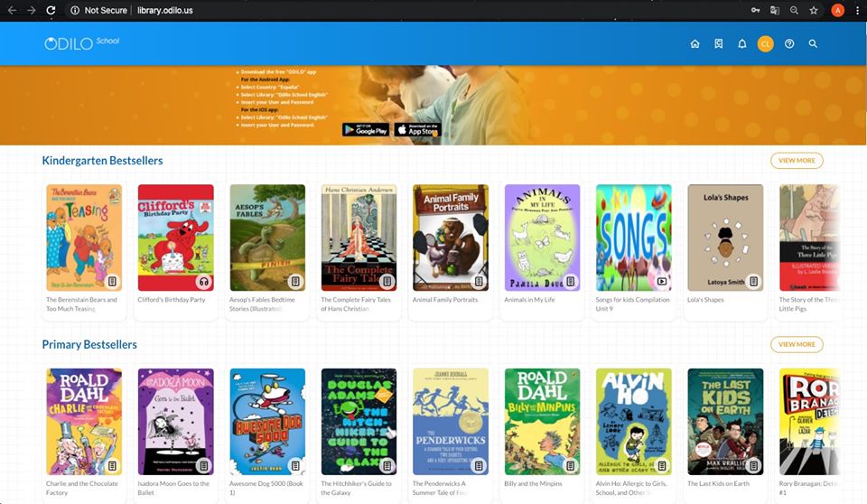Open Kindergarten Bestsellers heading link
Viewport: 867px width, 504px height.
point(102,161)
